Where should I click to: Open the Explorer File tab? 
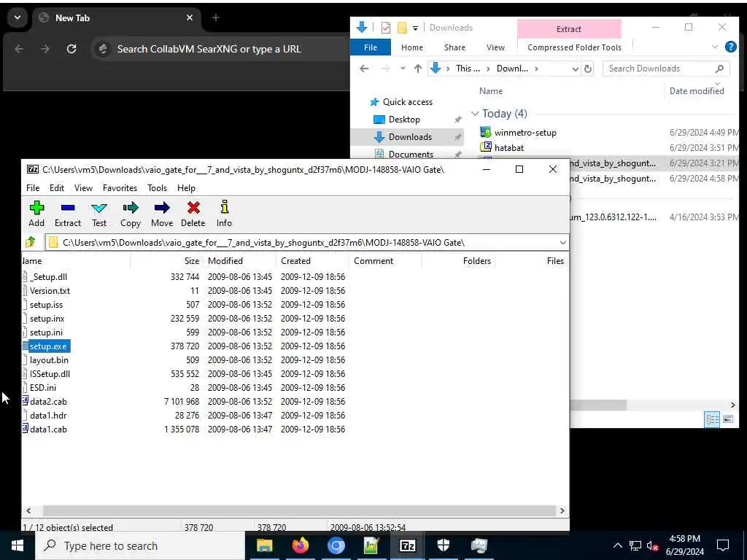pos(371,47)
